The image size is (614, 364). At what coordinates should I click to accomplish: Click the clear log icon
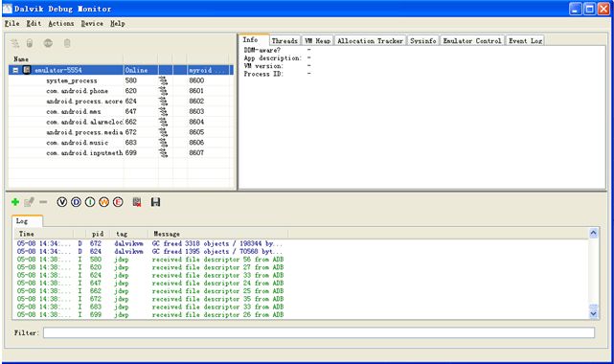pyautogui.click(x=137, y=202)
